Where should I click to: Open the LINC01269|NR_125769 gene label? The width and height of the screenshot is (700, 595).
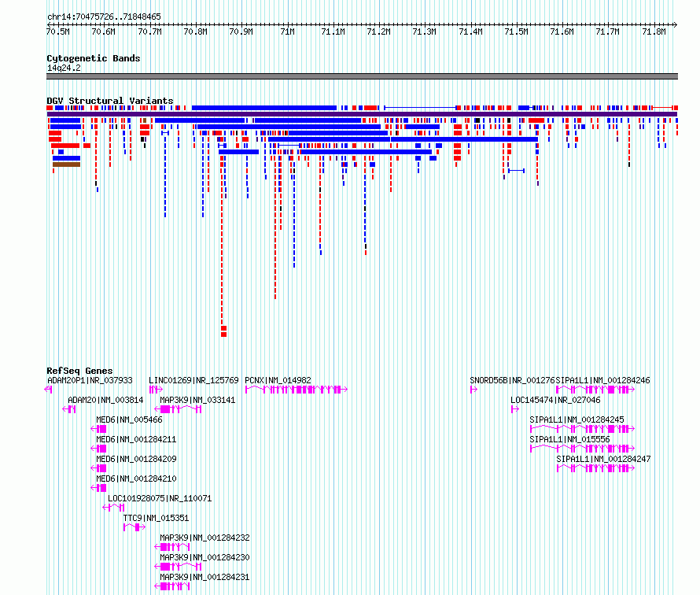[x=193, y=380]
